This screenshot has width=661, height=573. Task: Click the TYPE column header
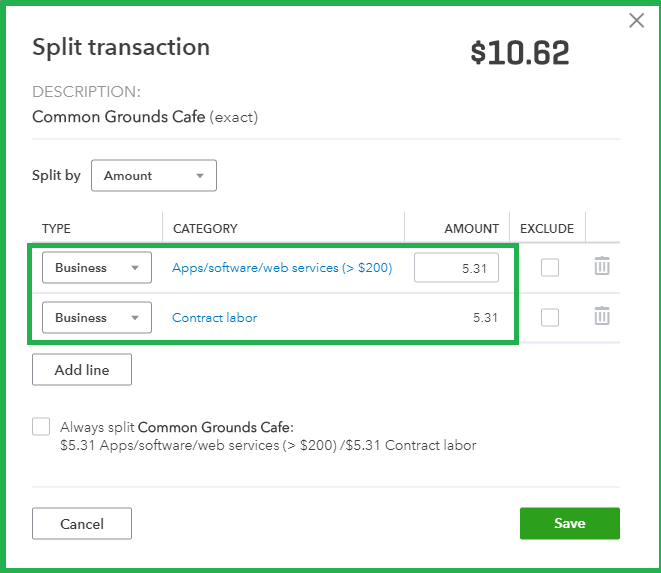coord(56,229)
